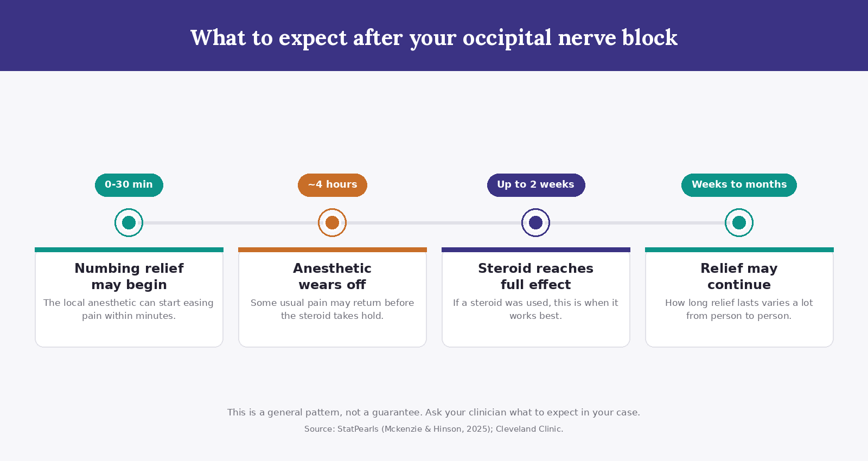Click the purple Up to 2 weeks marker
This screenshot has width=868, height=461.
point(535,222)
